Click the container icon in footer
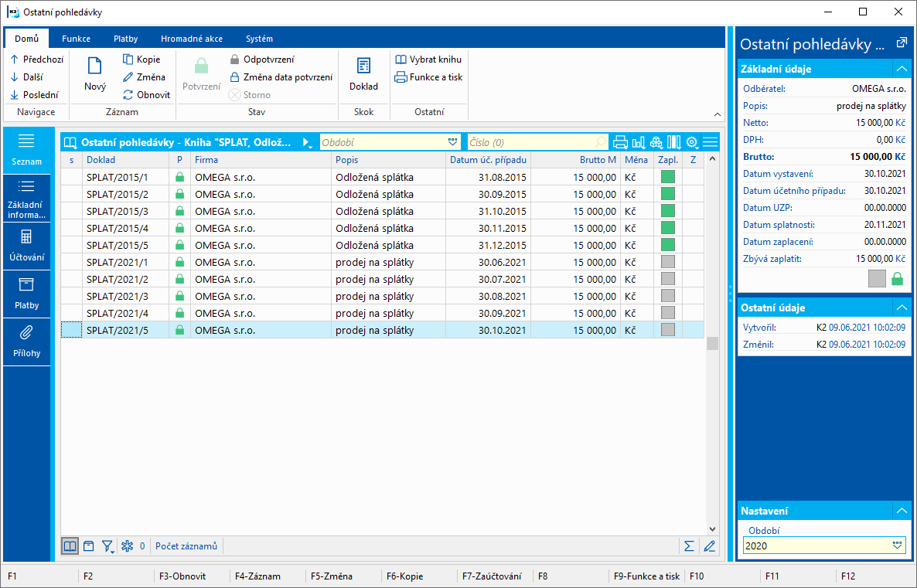This screenshot has width=917, height=588. [x=88, y=546]
